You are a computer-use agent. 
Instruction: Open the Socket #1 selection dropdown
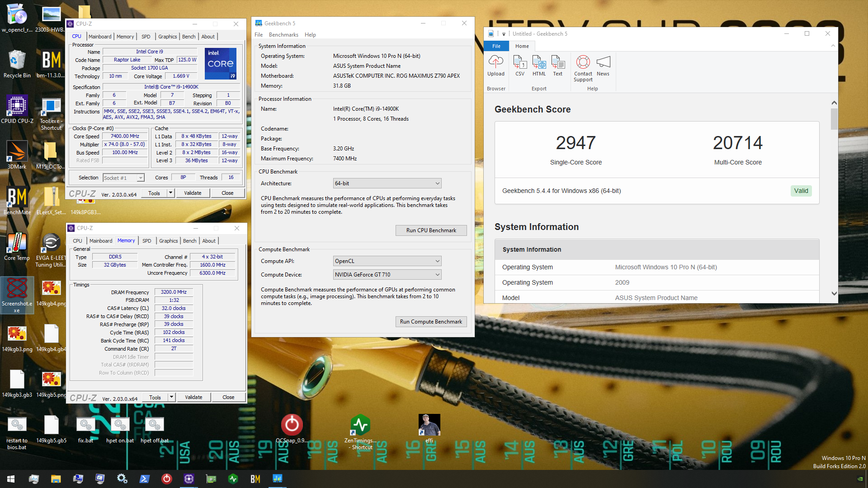click(124, 178)
